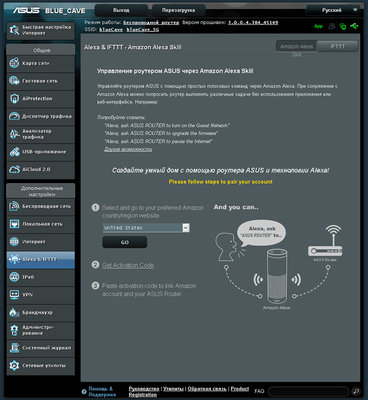
Task: Open the VPN monitor icon
Action: [x=14, y=295]
